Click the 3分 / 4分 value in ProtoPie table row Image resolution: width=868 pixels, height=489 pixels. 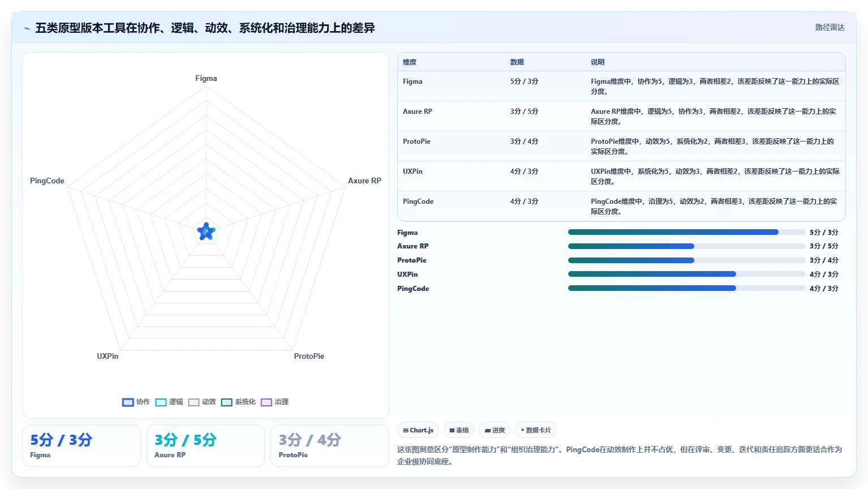pos(524,141)
